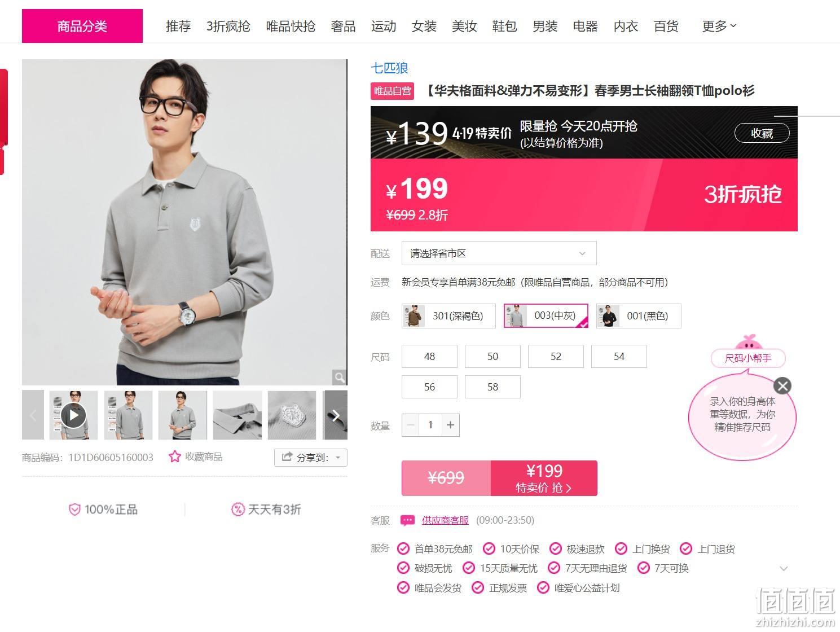Click the ¥199 特卖价 抢 button
840x632 pixels.
pyautogui.click(x=544, y=478)
